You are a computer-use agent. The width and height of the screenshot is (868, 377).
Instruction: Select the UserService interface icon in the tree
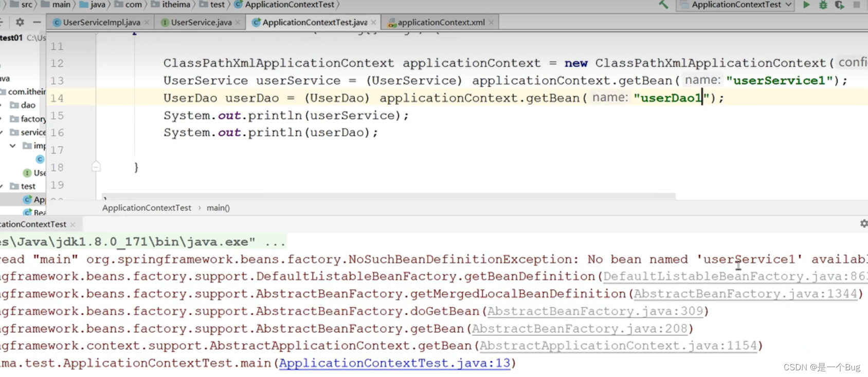point(27,173)
